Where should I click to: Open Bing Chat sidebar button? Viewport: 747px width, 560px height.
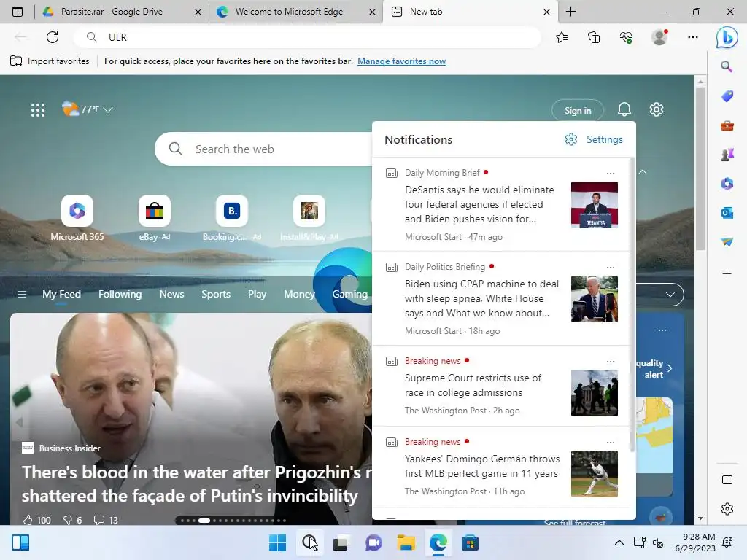tap(727, 37)
